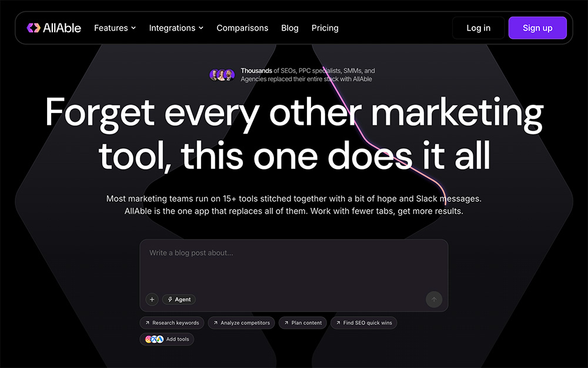Select the Analyze competitors suggestion
588x368 pixels.
(242, 323)
